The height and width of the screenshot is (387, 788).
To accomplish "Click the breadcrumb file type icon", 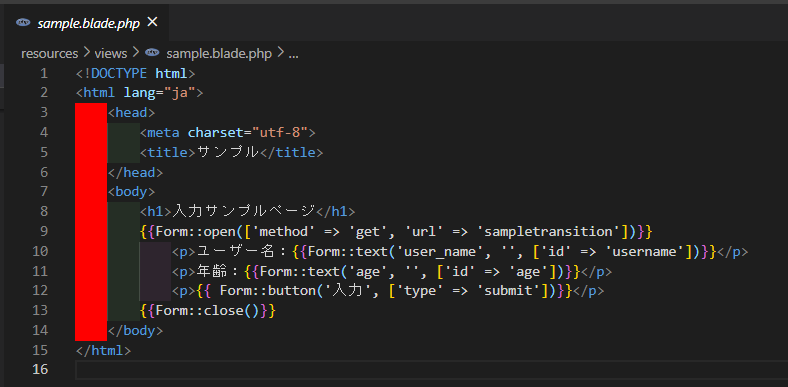I will pyautogui.click(x=152, y=53).
